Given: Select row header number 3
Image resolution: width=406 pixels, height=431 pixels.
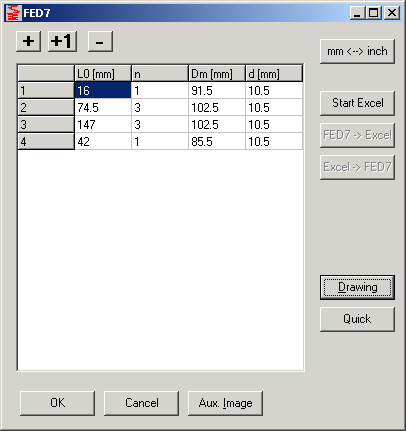Looking at the screenshot, I should coord(46,124).
